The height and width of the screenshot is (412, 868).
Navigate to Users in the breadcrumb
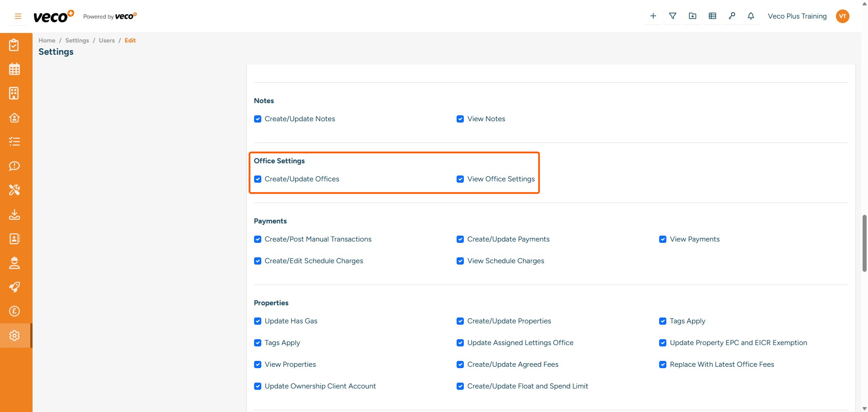(x=107, y=40)
